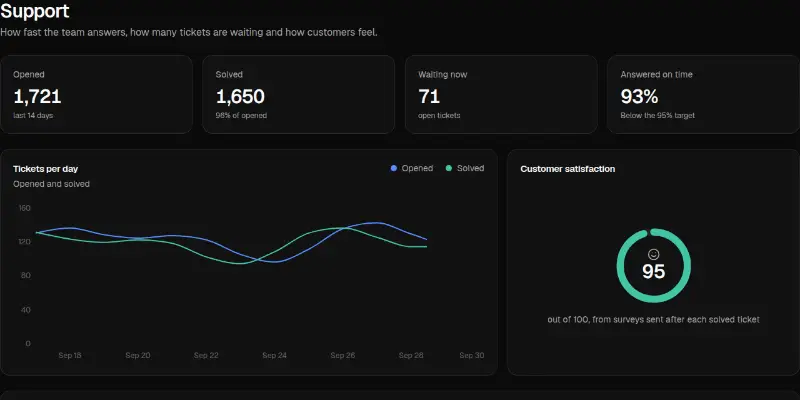The width and height of the screenshot is (800, 400).
Task: Click the smiley face icon in satisfaction gauge
Action: [654, 254]
